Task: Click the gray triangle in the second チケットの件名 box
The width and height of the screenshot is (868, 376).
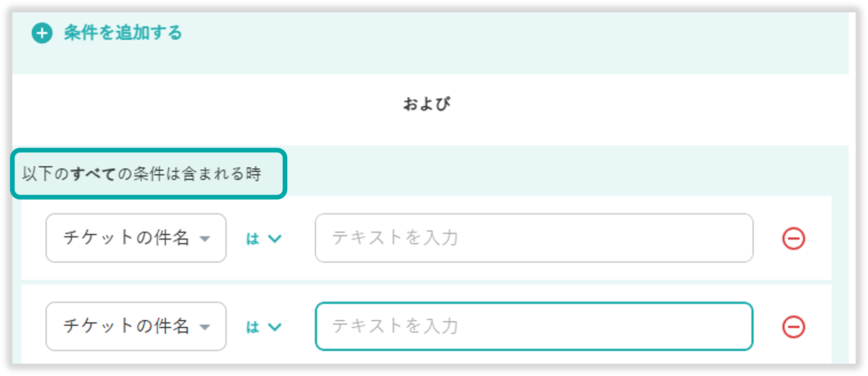Action: (205, 327)
